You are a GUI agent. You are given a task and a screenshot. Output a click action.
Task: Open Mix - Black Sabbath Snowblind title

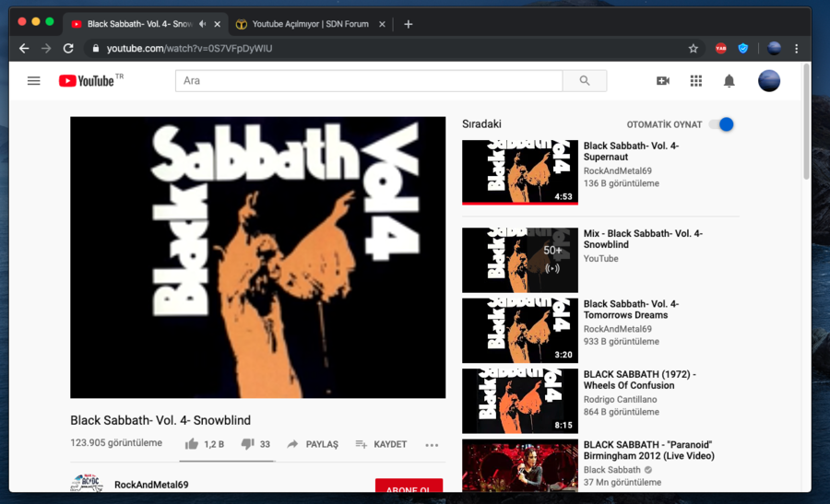pos(643,239)
